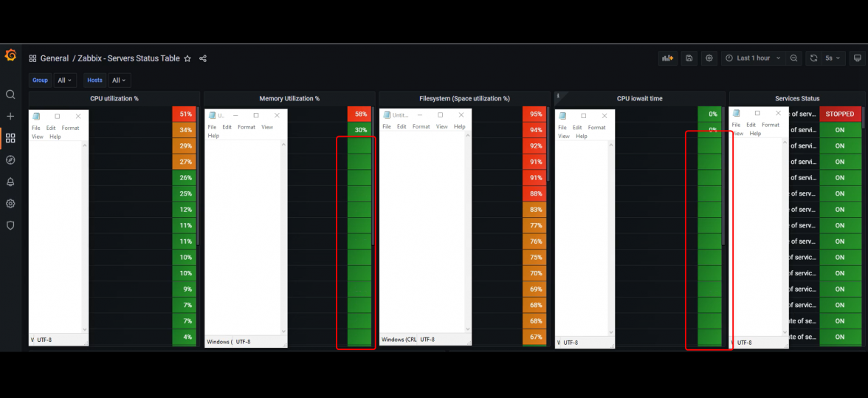This screenshot has height=398, width=868.
Task: Click the Filesystem panel vertical scrollbar
Action: tap(548, 145)
